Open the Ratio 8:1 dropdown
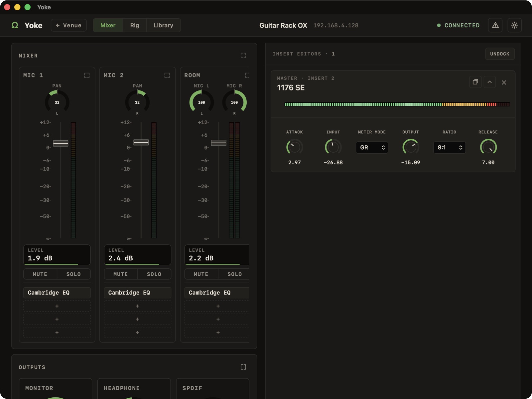The height and width of the screenshot is (399, 532). [449, 147]
